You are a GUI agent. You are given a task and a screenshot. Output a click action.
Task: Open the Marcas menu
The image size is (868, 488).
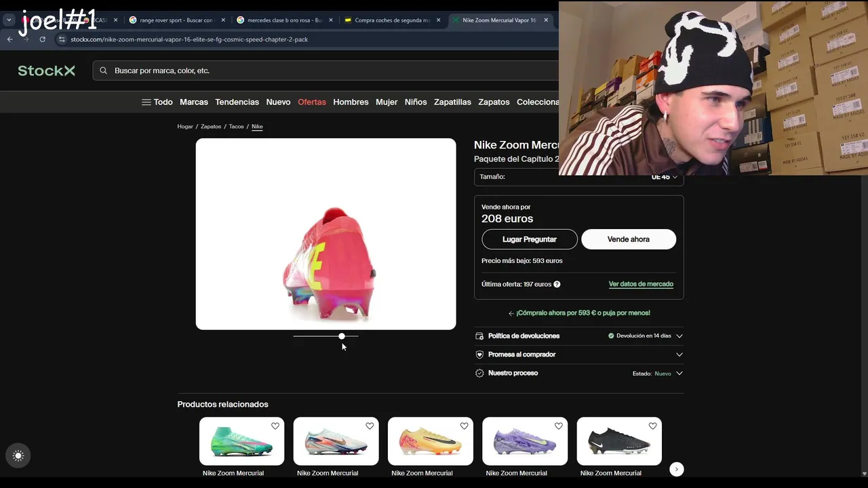click(x=194, y=102)
